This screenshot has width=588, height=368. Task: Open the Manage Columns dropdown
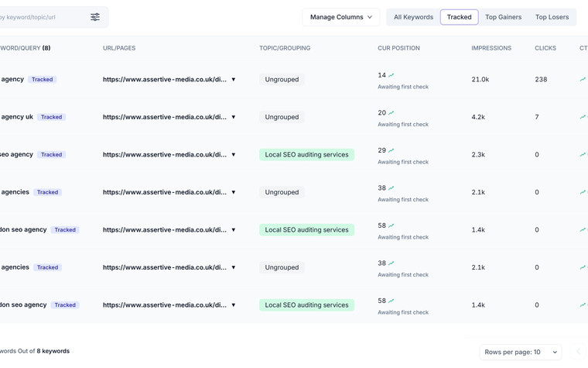point(341,17)
